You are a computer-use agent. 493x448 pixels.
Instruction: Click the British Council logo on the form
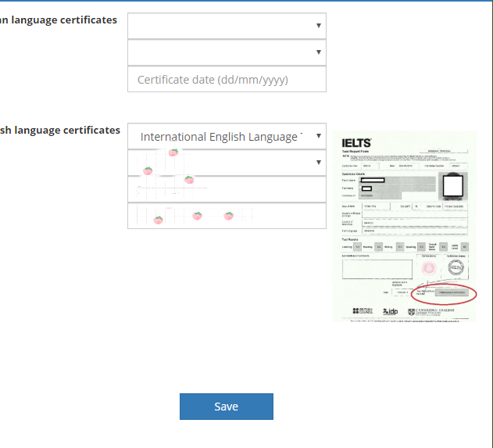(x=364, y=310)
